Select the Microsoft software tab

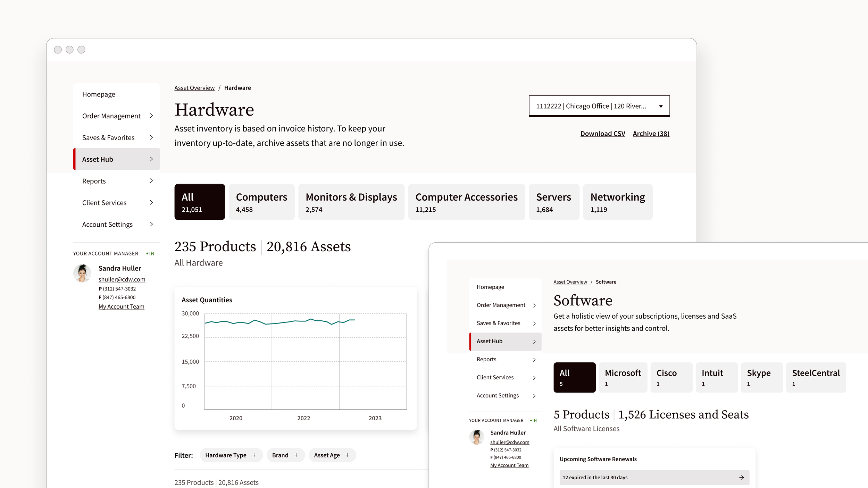tap(623, 378)
